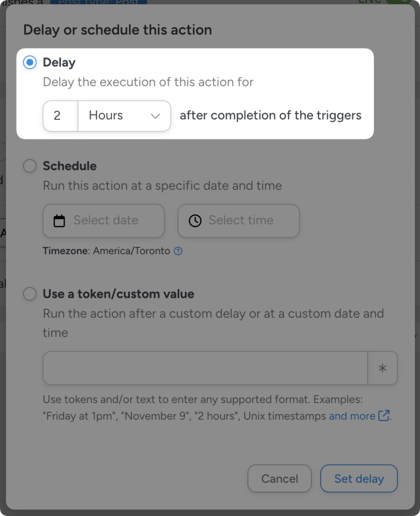Follow the 'and more' formats link
This screenshot has height=516, width=420.
pyautogui.click(x=351, y=416)
